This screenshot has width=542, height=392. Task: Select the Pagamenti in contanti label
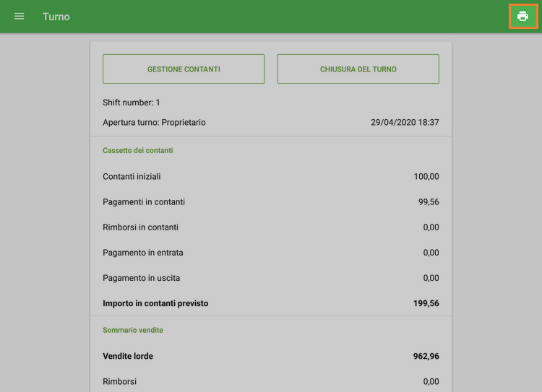(x=144, y=202)
